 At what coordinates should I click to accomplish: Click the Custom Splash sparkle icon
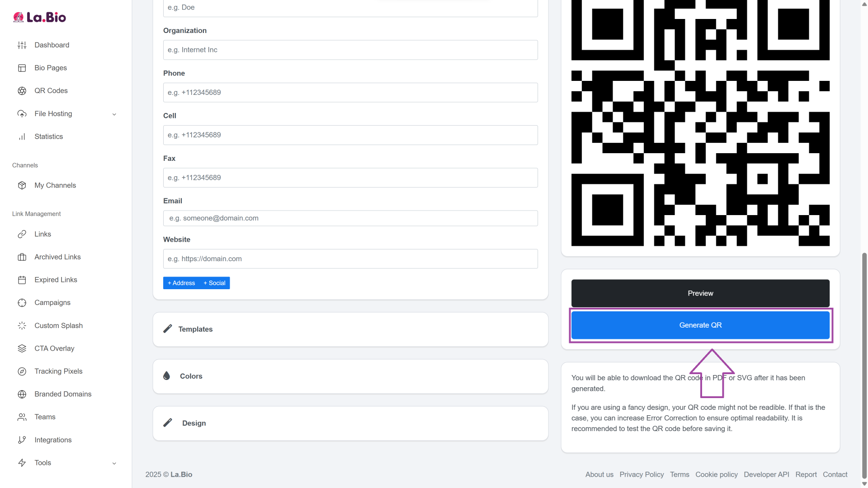pyautogui.click(x=22, y=326)
